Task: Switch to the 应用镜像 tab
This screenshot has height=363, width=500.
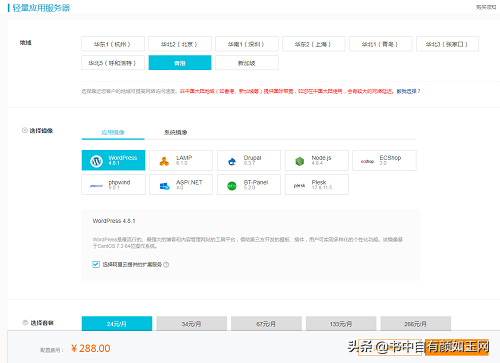Action: 113,132
